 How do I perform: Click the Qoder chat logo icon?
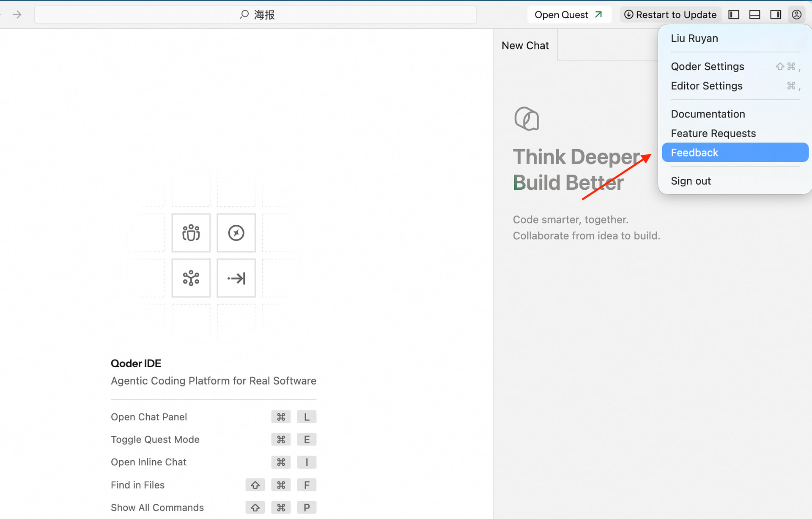[x=527, y=119]
